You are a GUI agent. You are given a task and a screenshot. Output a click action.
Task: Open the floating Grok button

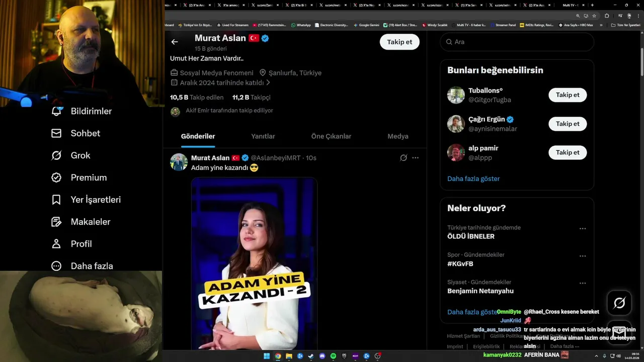click(x=619, y=303)
